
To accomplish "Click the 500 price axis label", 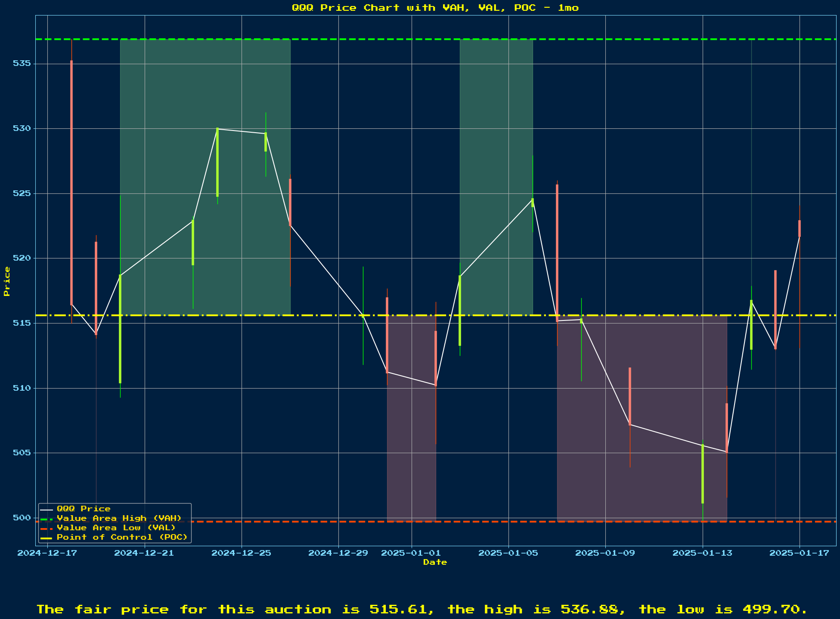I will pos(23,518).
